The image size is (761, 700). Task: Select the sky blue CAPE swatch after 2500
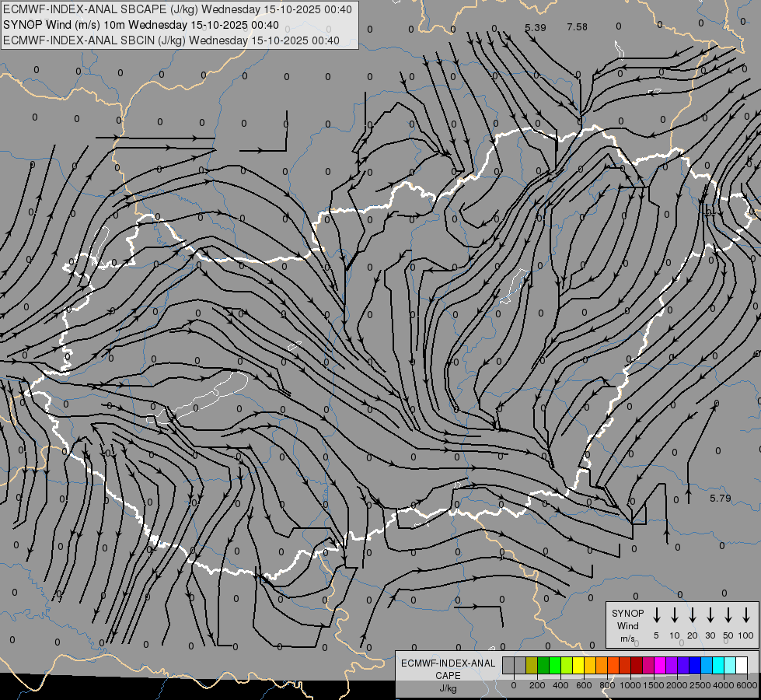[x=707, y=665]
